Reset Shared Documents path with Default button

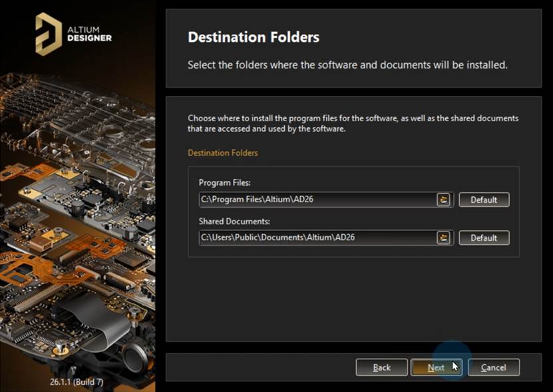[x=484, y=238]
